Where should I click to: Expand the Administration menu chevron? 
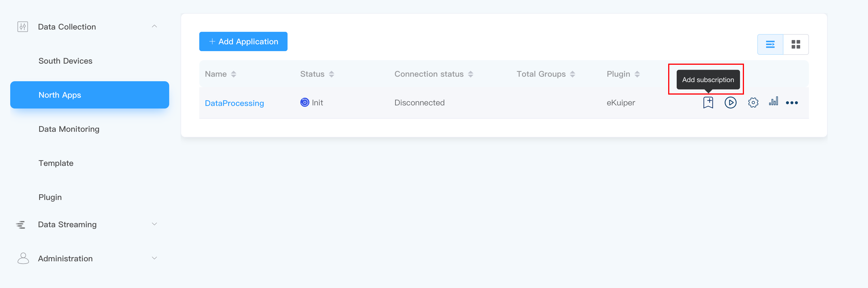(x=154, y=258)
